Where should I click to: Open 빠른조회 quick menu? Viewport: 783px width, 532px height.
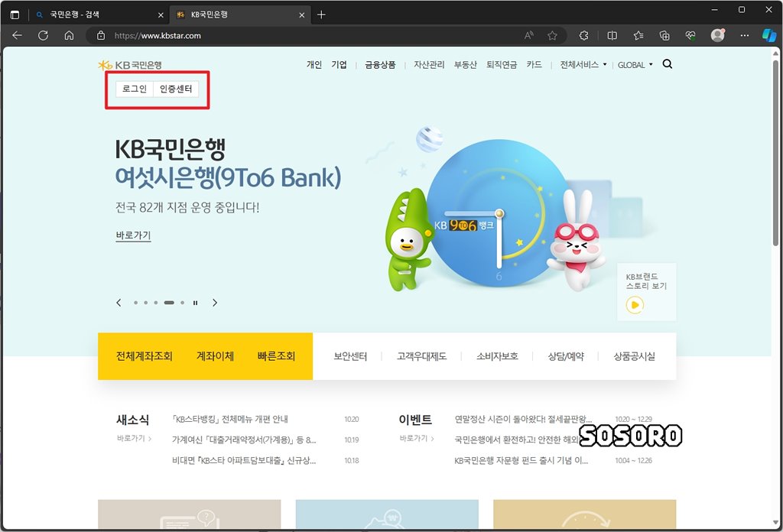[276, 356]
